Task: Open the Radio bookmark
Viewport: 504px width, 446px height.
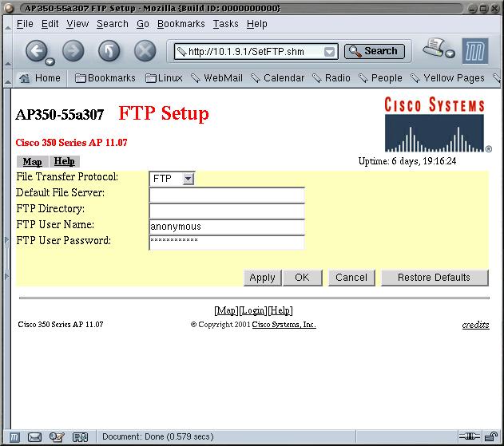Action: coord(331,78)
